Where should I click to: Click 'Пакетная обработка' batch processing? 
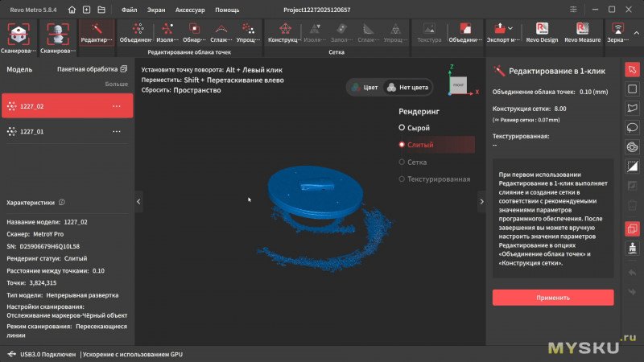click(x=92, y=69)
